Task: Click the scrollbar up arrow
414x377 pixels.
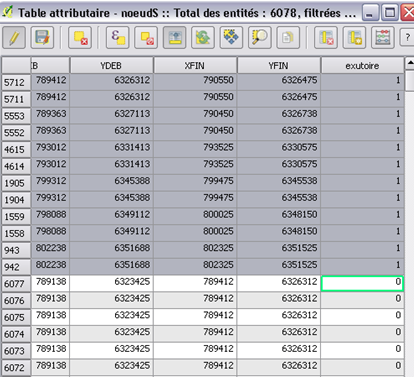Action: [410, 63]
